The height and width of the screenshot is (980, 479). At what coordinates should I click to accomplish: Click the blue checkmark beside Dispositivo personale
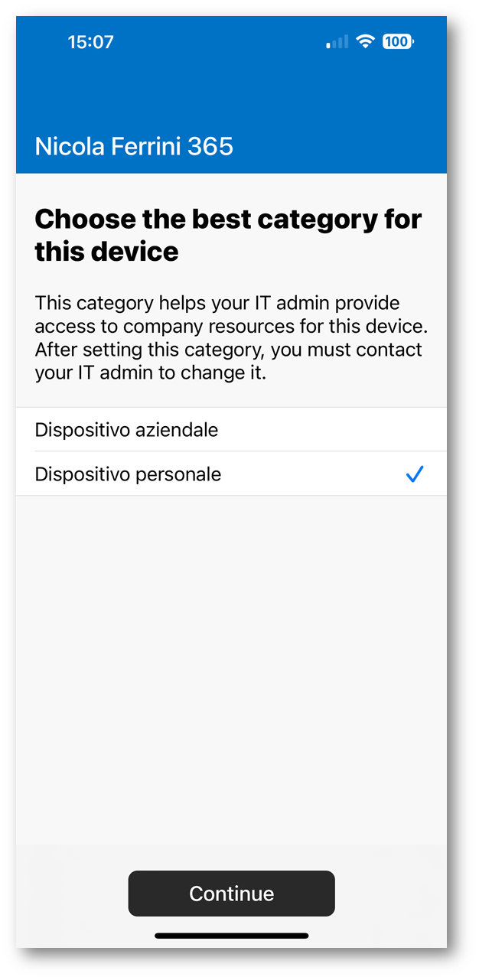[415, 474]
